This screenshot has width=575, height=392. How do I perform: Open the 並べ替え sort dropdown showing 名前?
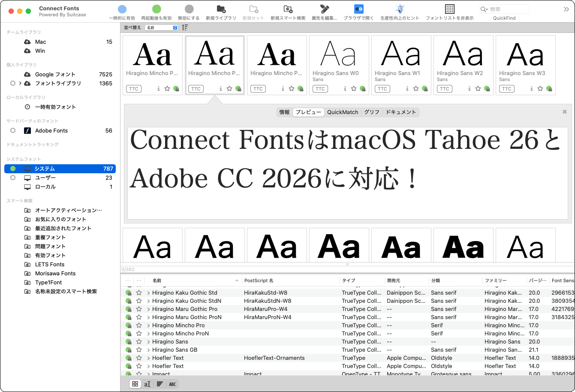pos(161,27)
